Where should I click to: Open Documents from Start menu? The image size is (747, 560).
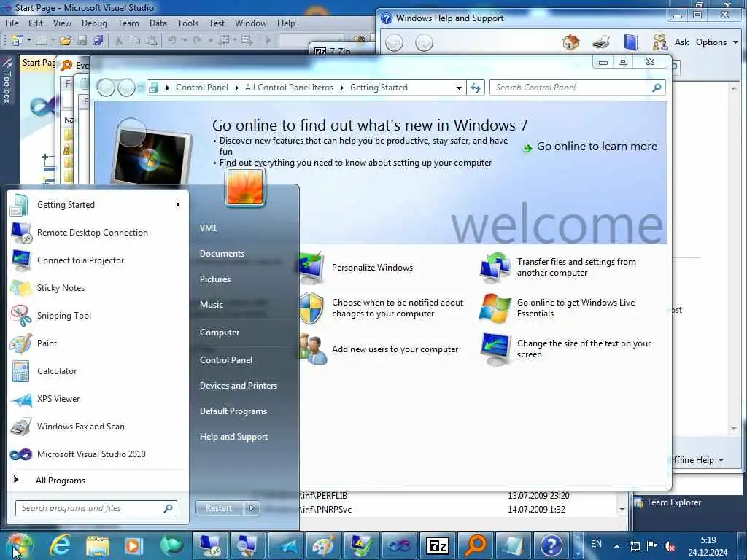coord(222,254)
